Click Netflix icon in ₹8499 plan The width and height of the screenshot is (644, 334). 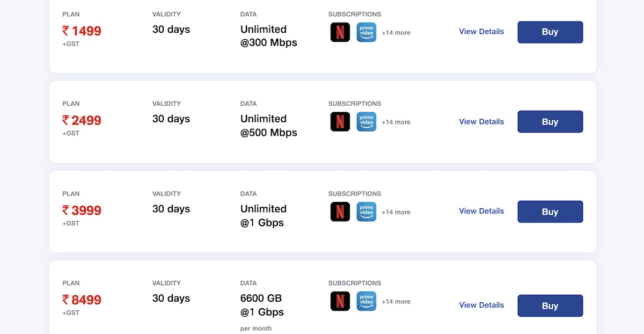340,301
